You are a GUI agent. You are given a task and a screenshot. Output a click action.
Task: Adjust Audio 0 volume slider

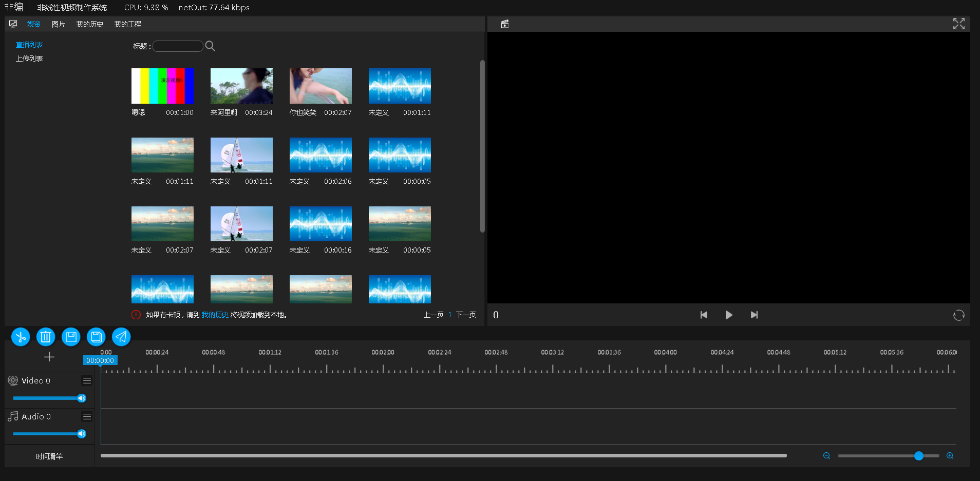[x=49, y=434]
